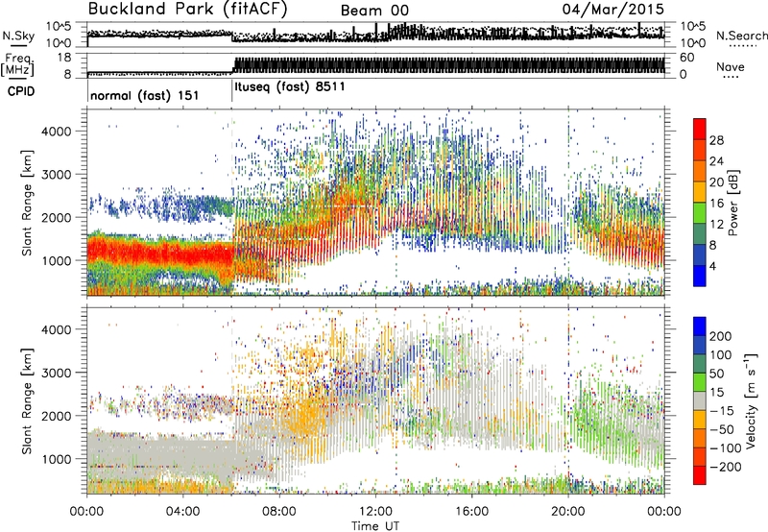This screenshot has width=768, height=532.
Task: Click the right '10^0' tick of N.Search axis
Action: click(693, 43)
